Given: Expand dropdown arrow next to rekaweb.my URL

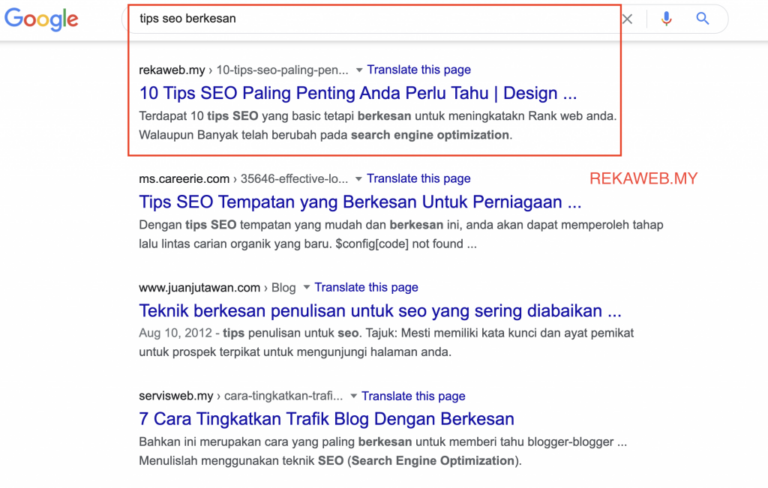Looking at the screenshot, I should click(359, 70).
